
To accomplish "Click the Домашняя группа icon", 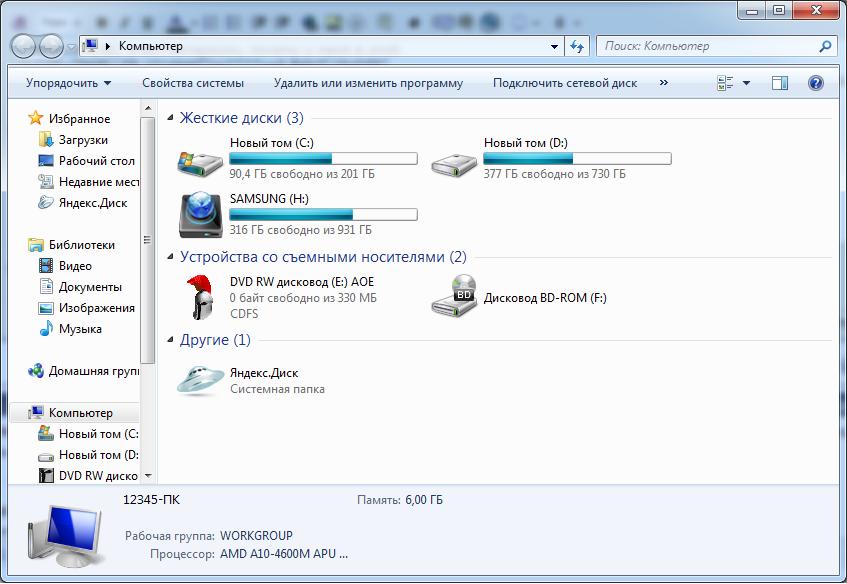I will (x=36, y=371).
